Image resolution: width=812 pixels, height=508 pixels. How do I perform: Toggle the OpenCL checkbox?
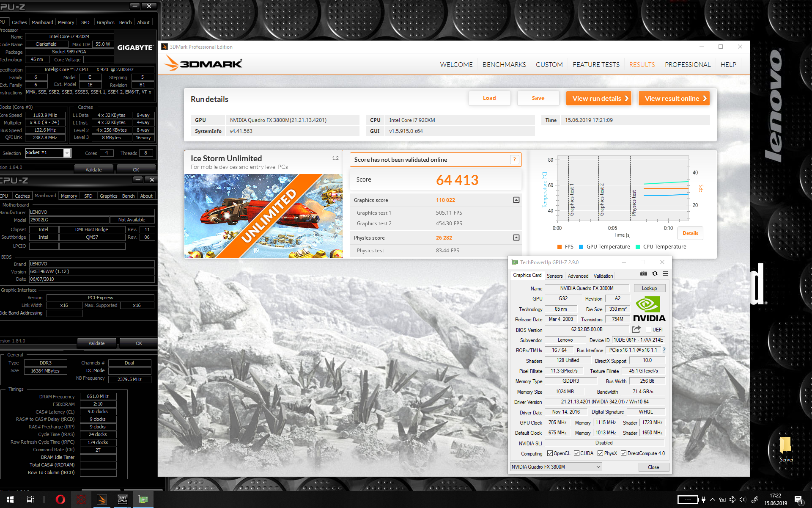click(550, 453)
